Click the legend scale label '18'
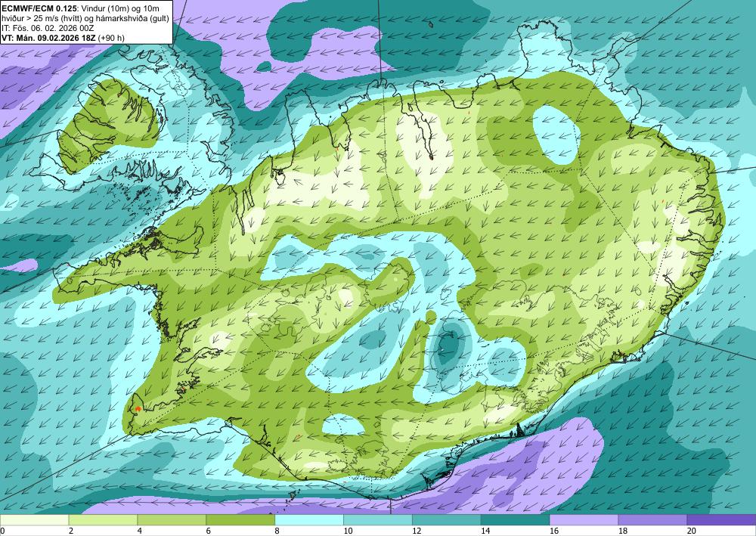The width and height of the screenshot is (756, 536). [x=622, y=531]
